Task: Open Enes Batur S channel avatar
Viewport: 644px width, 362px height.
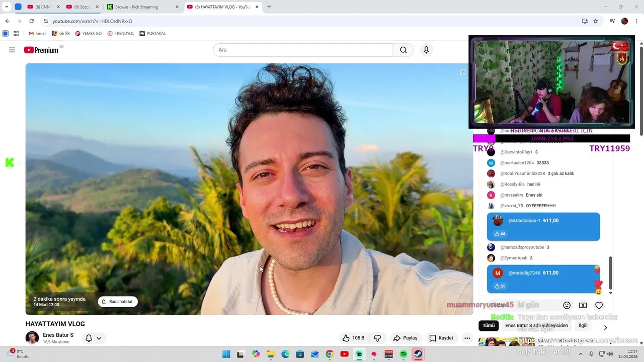Action: click(x=32, y=338)
